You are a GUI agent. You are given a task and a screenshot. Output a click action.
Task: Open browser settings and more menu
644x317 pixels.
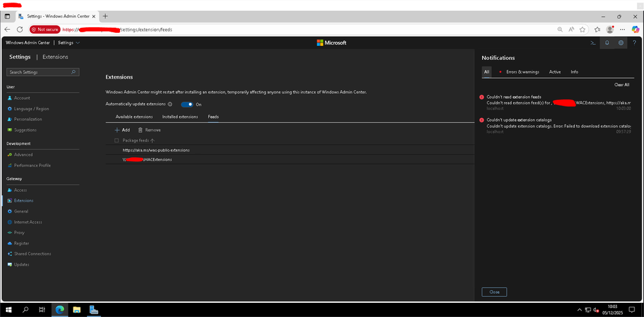tap(623, 30)
